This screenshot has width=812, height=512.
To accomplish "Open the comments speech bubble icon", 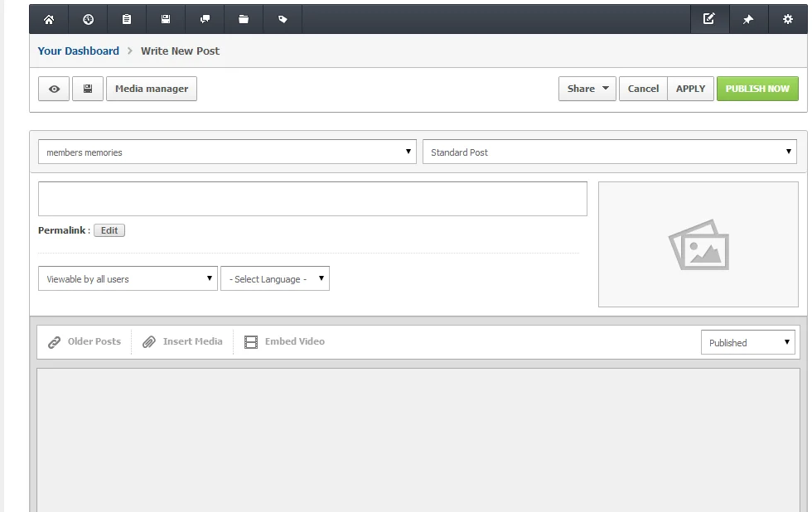I will 205,19.
